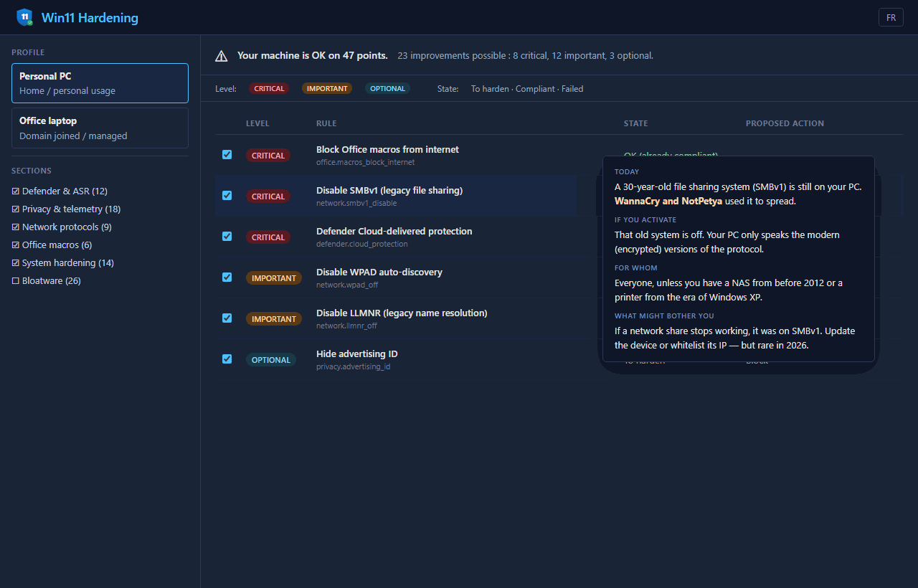Click the network.wpad_off rule ID
This screenshot has height=588, width=918.
click(347, 285)
